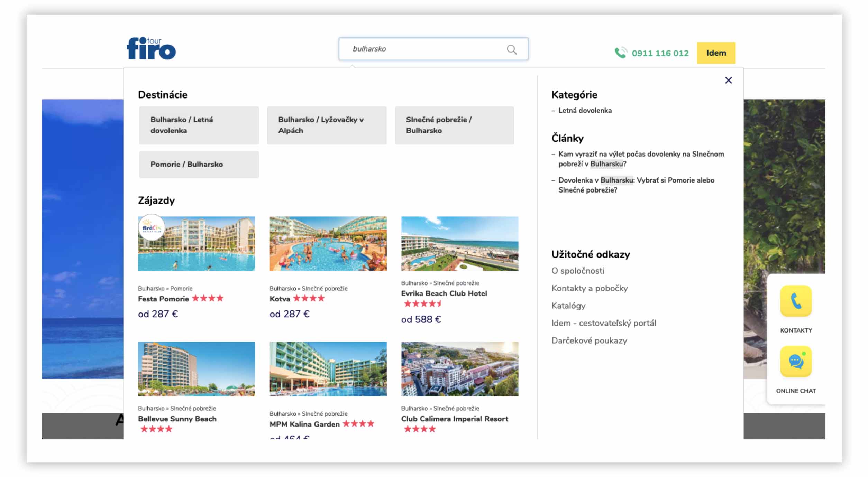Screen dimensions: 868x477
Task: Select Pomorie / Bulharsko destination
Action: tap(199, 165)
